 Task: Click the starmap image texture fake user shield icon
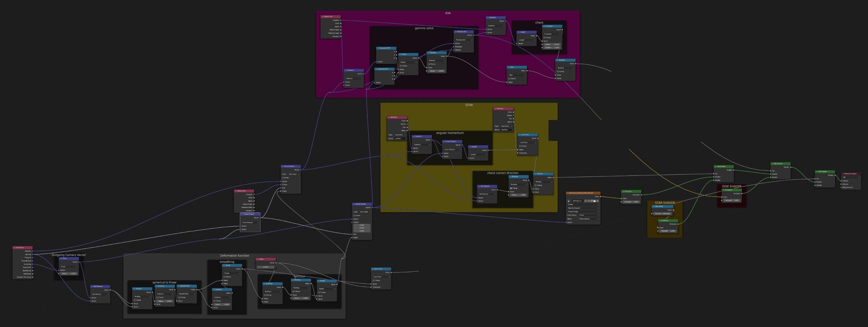point(589,201)
